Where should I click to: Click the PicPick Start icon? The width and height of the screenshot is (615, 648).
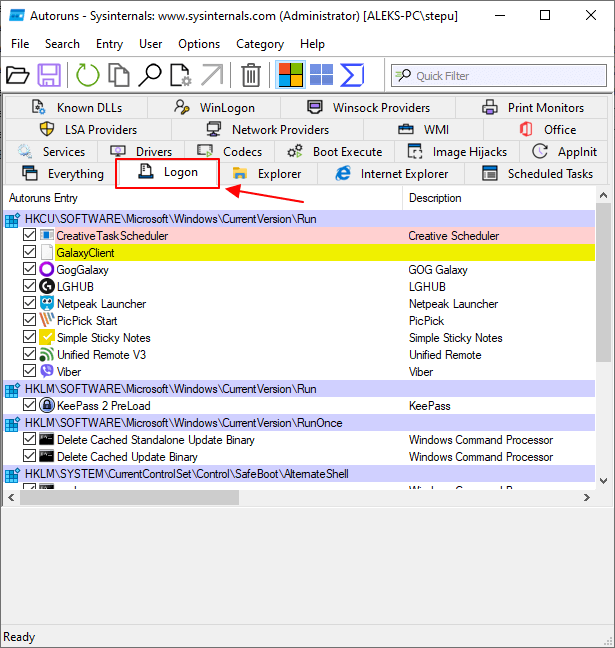pyautogui.click(x=47, y=320)
